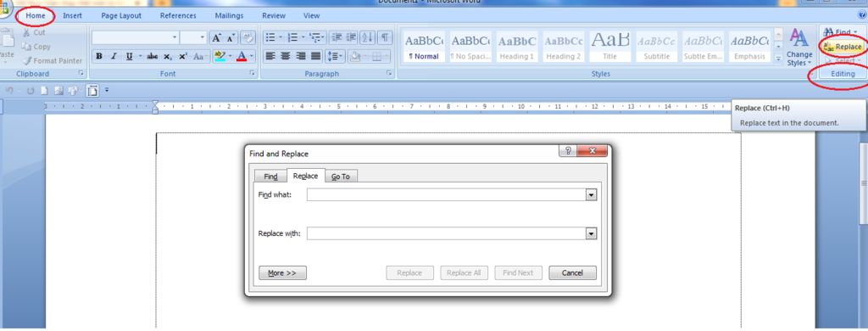Viewport: 868px width, 331px height.
Task: Open the Mailings ribbon tab
Action: (x=229, y=15)
